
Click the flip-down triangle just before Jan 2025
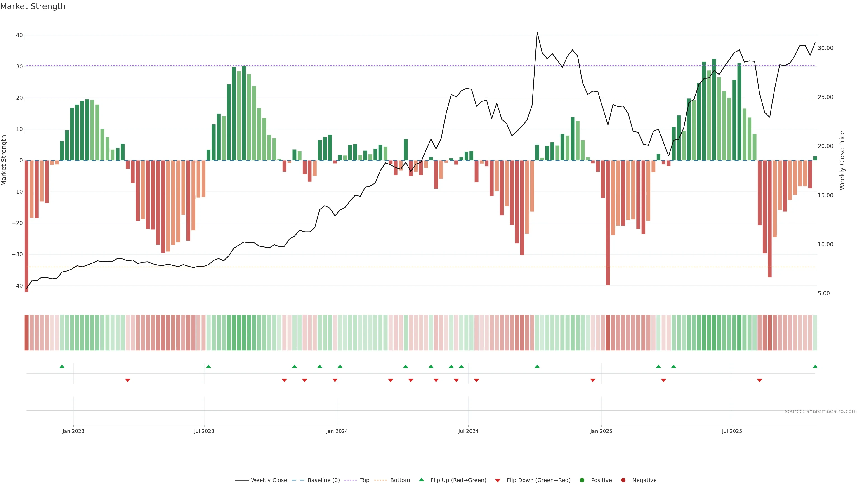point(593,380)
